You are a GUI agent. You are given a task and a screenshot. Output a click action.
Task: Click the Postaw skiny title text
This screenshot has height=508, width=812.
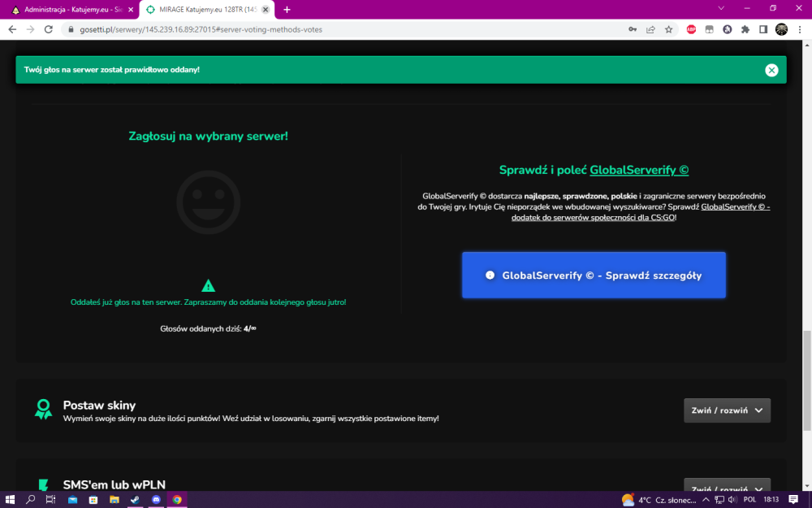[x=99, y=406]
